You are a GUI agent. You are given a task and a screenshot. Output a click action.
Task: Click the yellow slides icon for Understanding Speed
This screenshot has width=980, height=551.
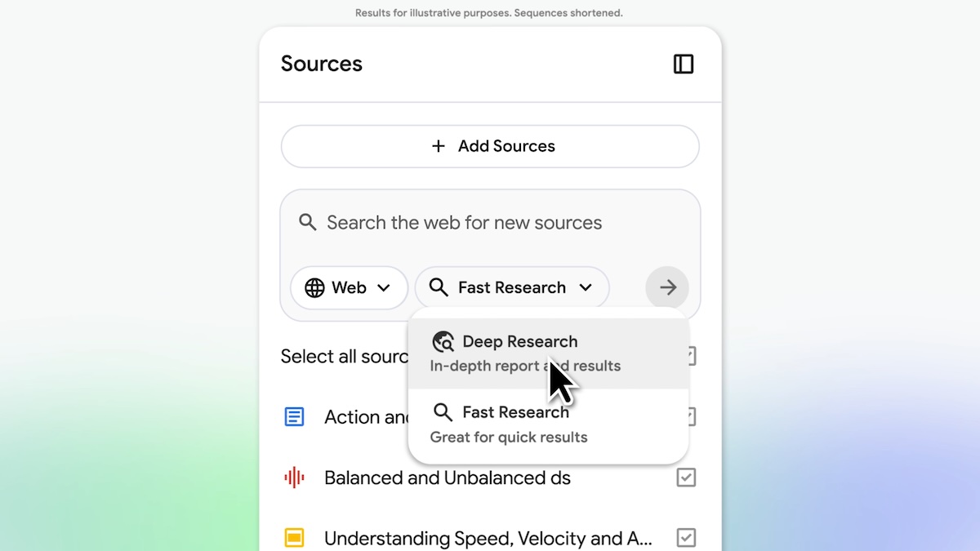click(x=294, y=538)
